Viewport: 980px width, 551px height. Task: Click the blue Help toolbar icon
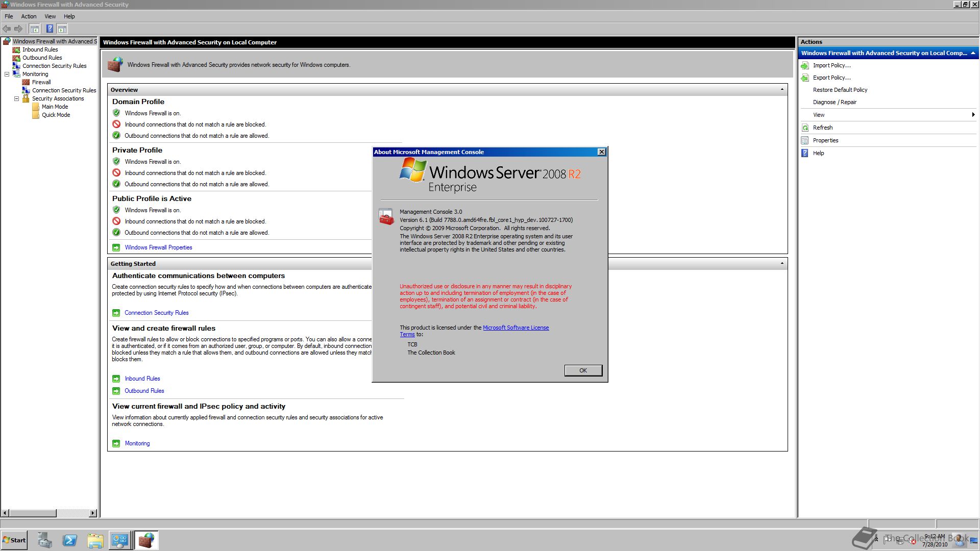[50, 29]
